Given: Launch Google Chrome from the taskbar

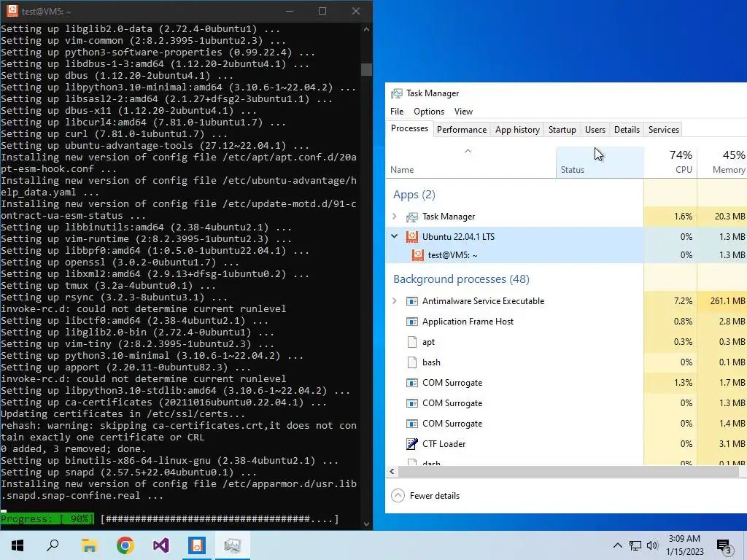Looking at the screenshot, I should tap(125, 545).
